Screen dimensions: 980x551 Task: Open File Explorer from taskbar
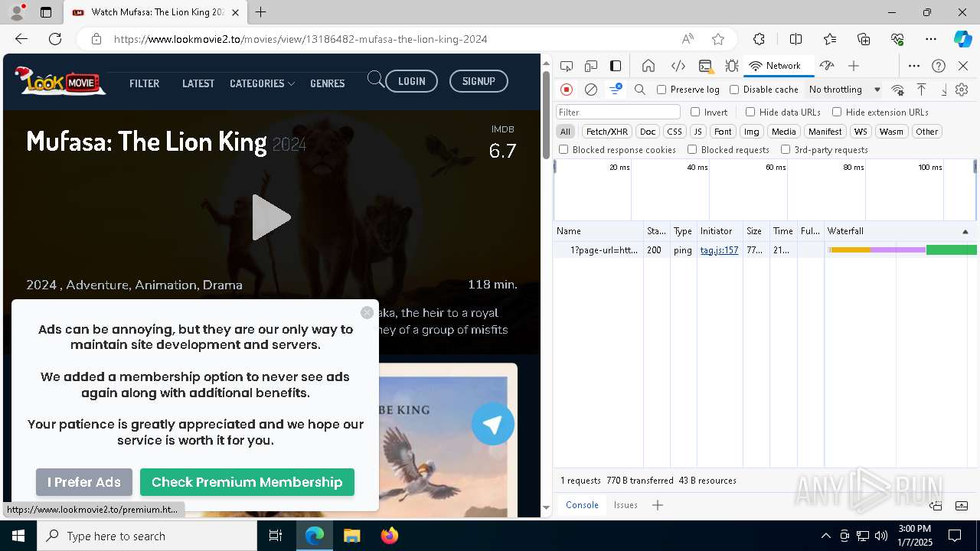(351, 536)
